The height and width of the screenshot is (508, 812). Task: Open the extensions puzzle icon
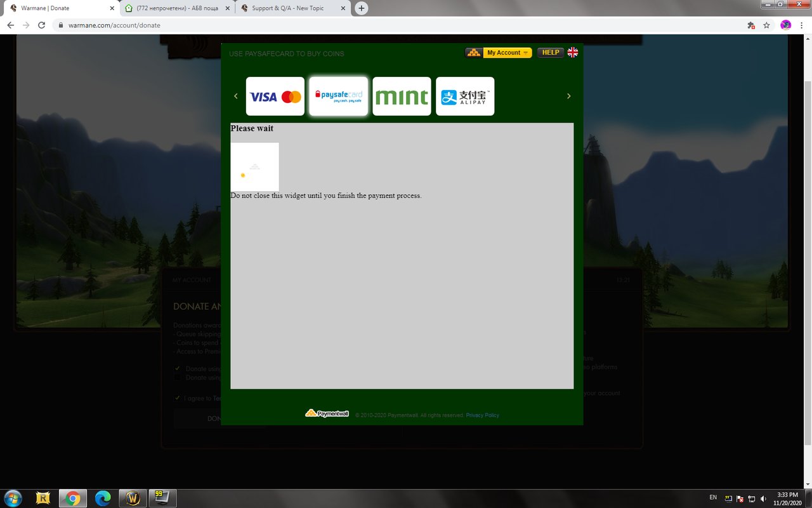click(751, 25)
